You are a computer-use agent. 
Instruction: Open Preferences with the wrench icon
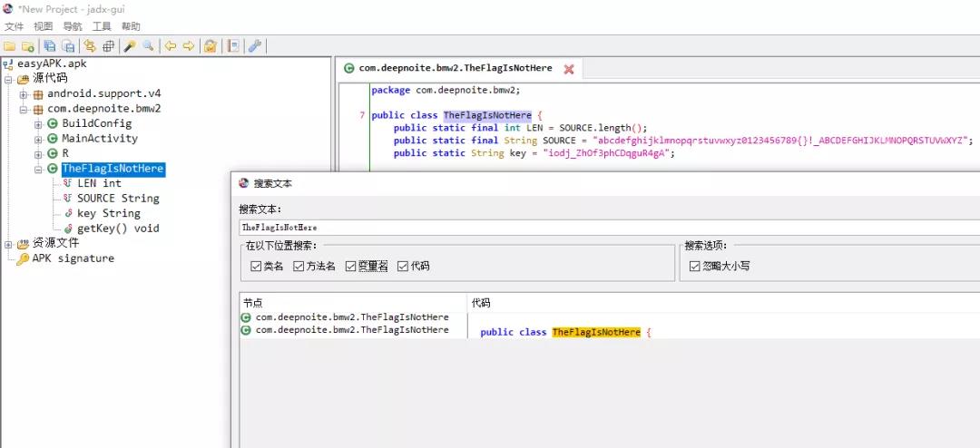click(x=254, y=46)
